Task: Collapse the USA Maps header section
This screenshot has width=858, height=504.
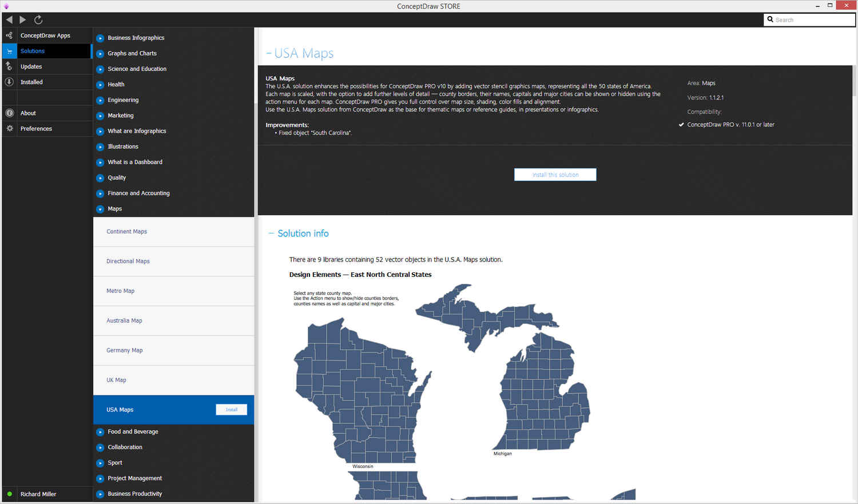Action: pyautogui.click(x=269, y=53)
